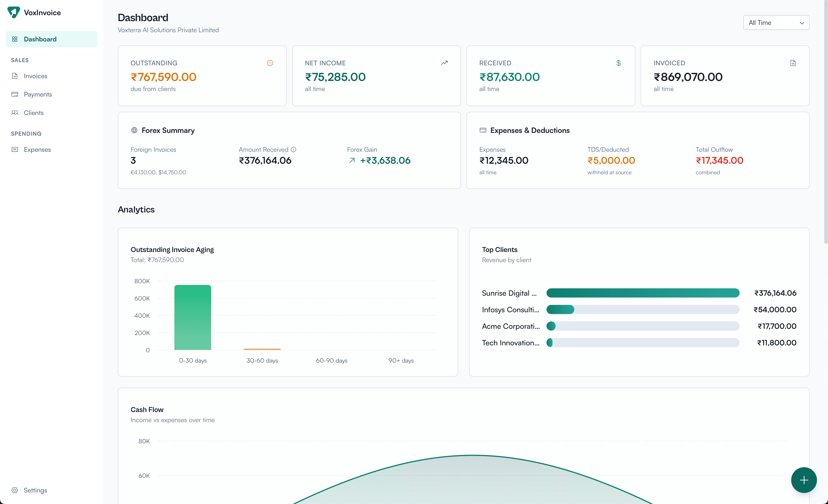
Task: Click the Payments card icon in sidebar
Action: tap(15, 94)
